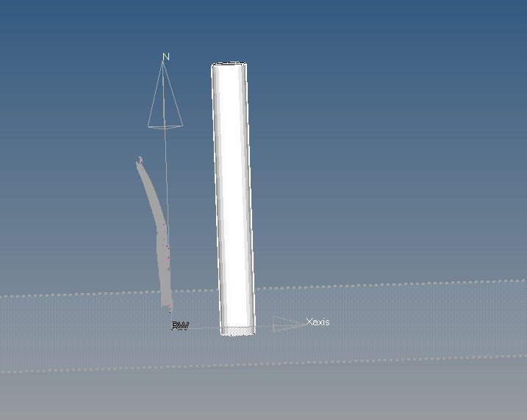
Task: Select the tall white cylinder
Action: [232, 199]
